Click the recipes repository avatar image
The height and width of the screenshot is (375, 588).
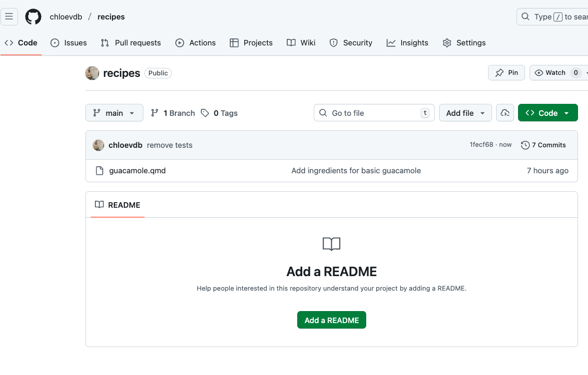pyautogui.click(x=92, y=73)
